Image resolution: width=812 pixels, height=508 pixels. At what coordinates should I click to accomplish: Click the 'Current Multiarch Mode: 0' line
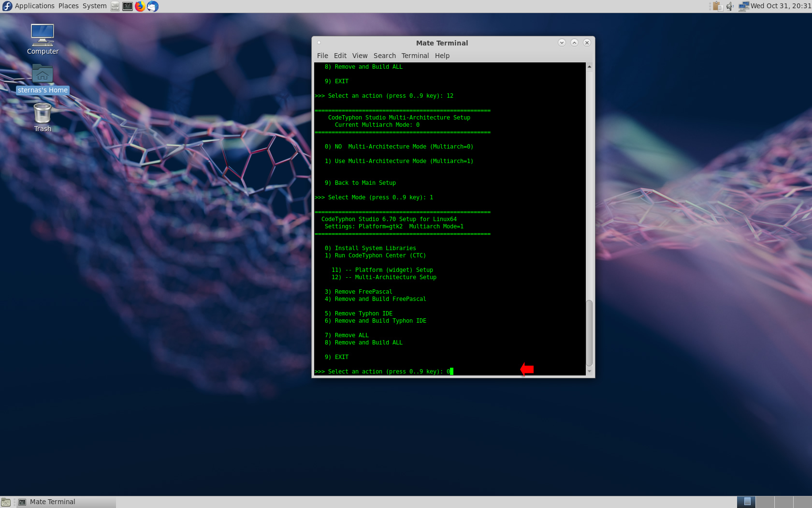pos(377,125)
